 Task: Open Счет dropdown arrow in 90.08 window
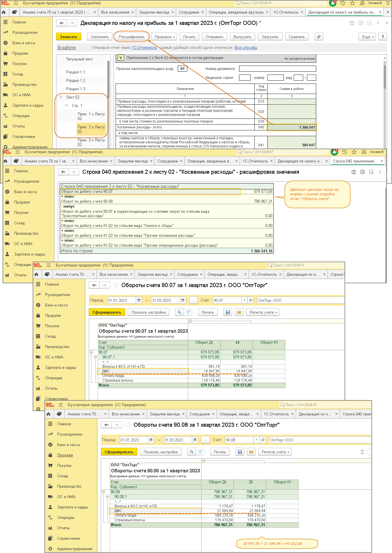(x=257, y=440)
